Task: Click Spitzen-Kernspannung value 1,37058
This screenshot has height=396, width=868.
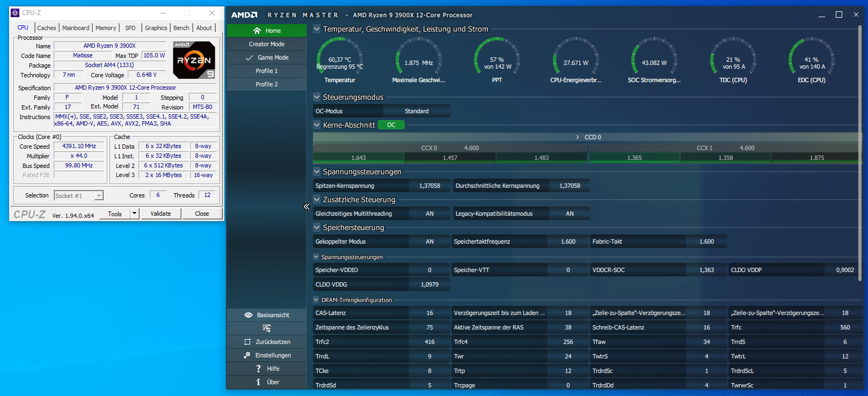Action: [429, 186]
